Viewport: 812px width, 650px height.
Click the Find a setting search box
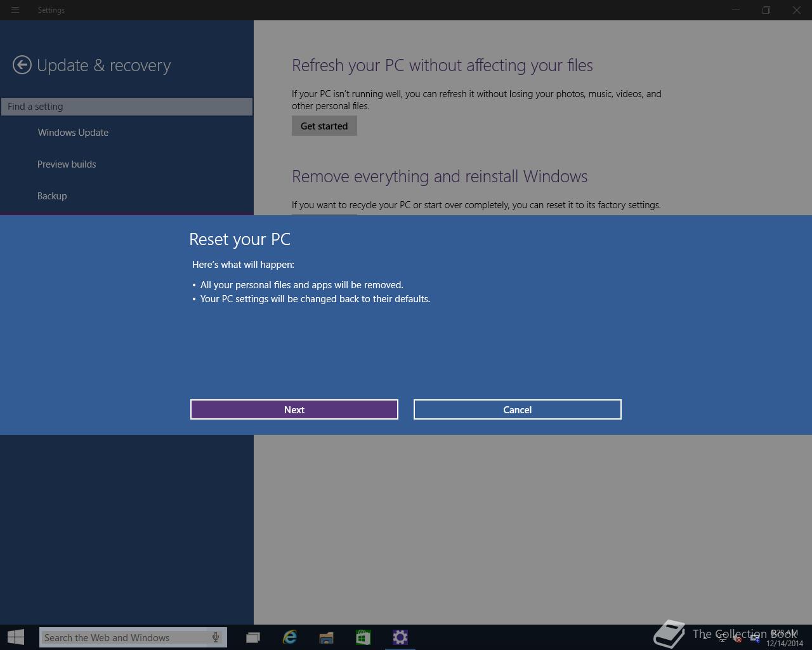click(127, 107)
